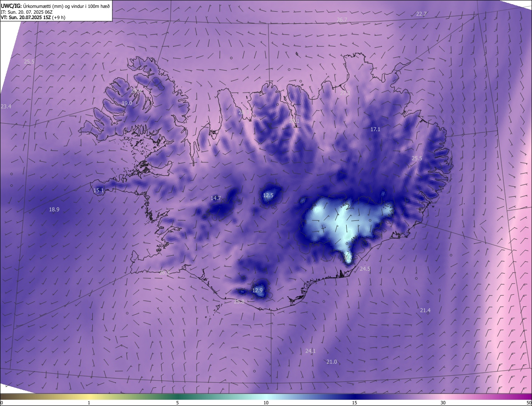
Task: Click the 26.7 value label
Action: pos(342,20)
